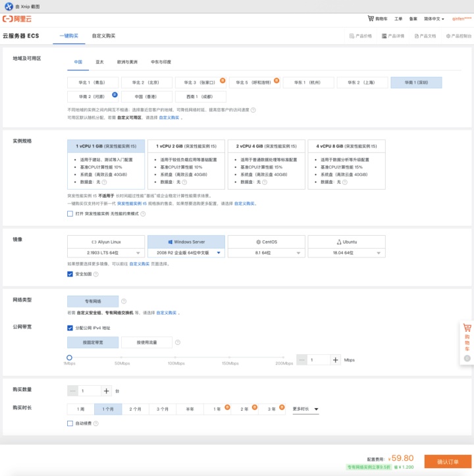Click 数据盘 help icon in 2 vCPU 4 GiB card
The image size is (474, 476).
click(265, 182)
